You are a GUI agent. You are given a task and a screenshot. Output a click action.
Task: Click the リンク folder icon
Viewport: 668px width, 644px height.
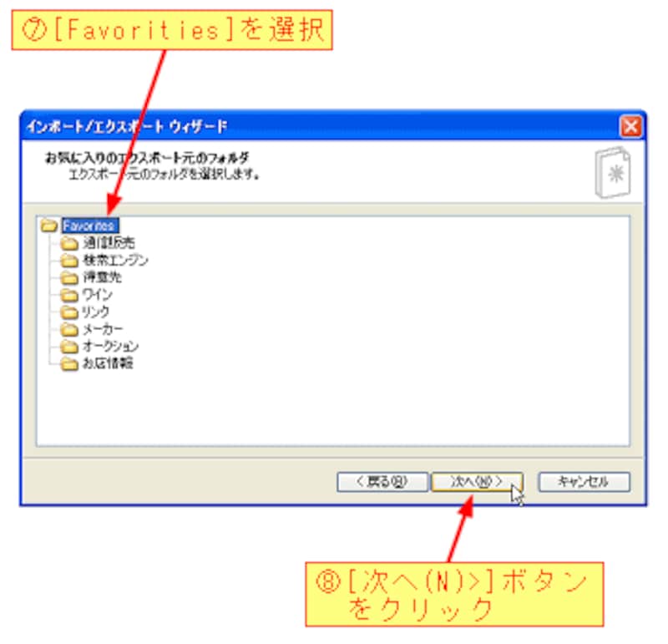pos(69,312)
